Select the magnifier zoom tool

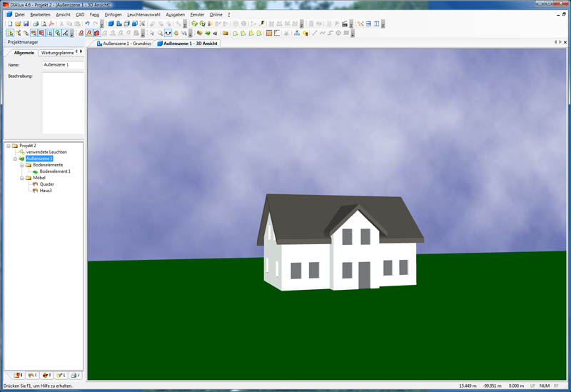(160, 33)
